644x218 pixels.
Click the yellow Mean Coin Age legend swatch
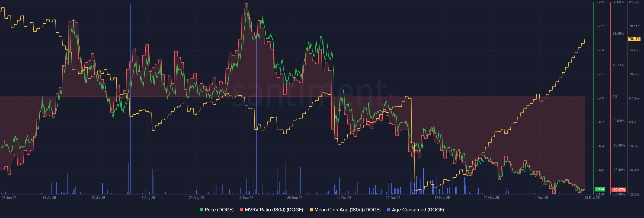pos(311,210)
